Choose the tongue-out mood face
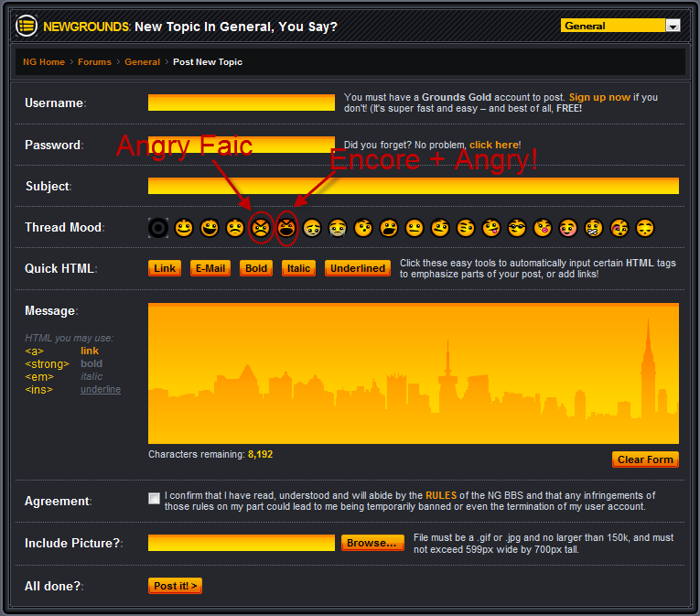 [491, 228]
